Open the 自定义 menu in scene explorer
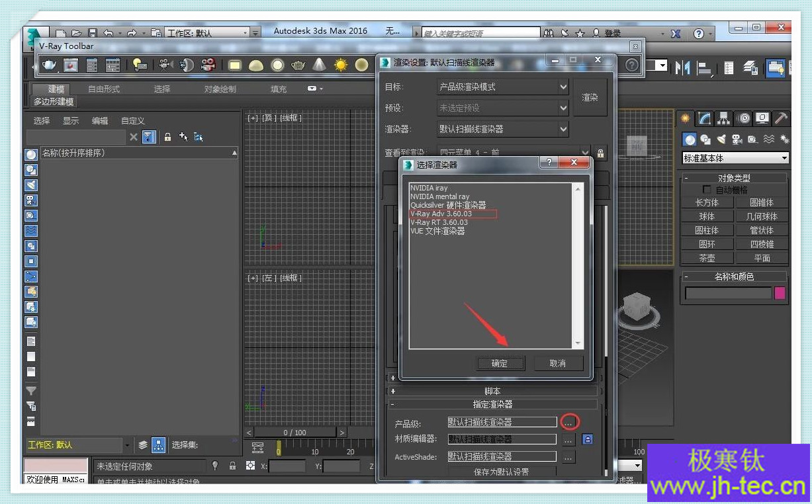Screen dimensions: 812x504 click(133, 120)
